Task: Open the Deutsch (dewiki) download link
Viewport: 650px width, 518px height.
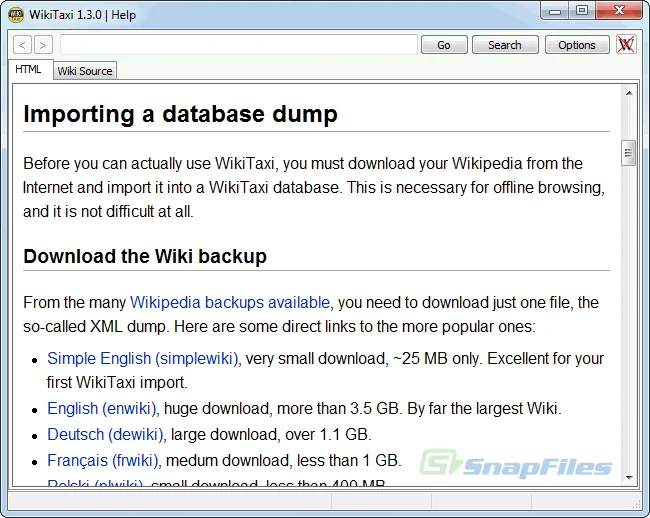Action: click(x=105, y=435)
